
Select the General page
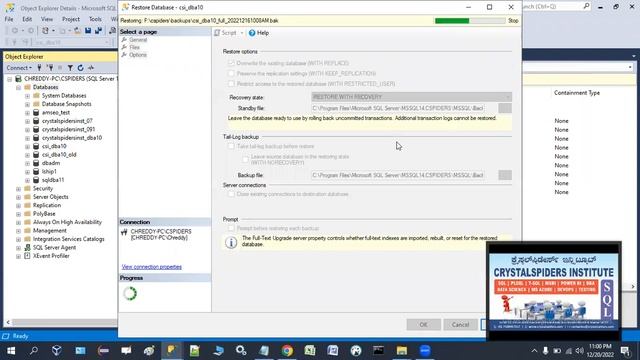pos(138,40)
